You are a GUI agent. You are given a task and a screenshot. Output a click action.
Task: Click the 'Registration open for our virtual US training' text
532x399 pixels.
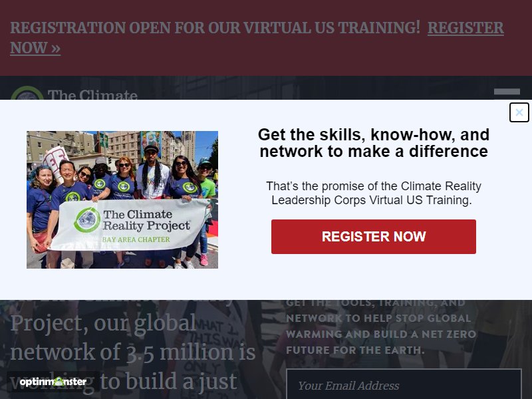click(x=215, y=28)
